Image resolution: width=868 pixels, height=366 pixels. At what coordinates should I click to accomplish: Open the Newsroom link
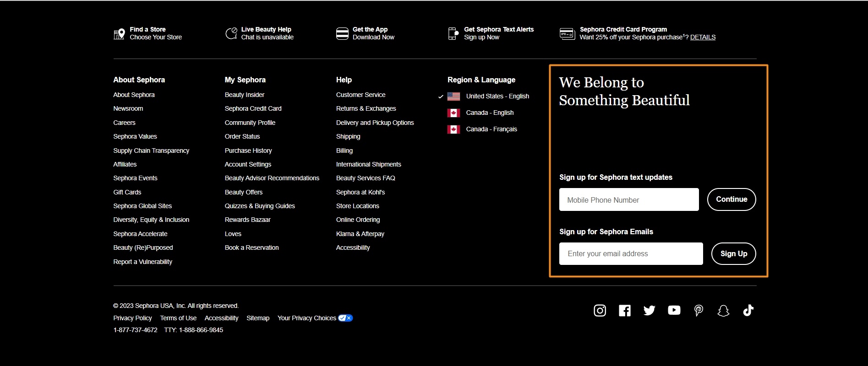point(128,108)
